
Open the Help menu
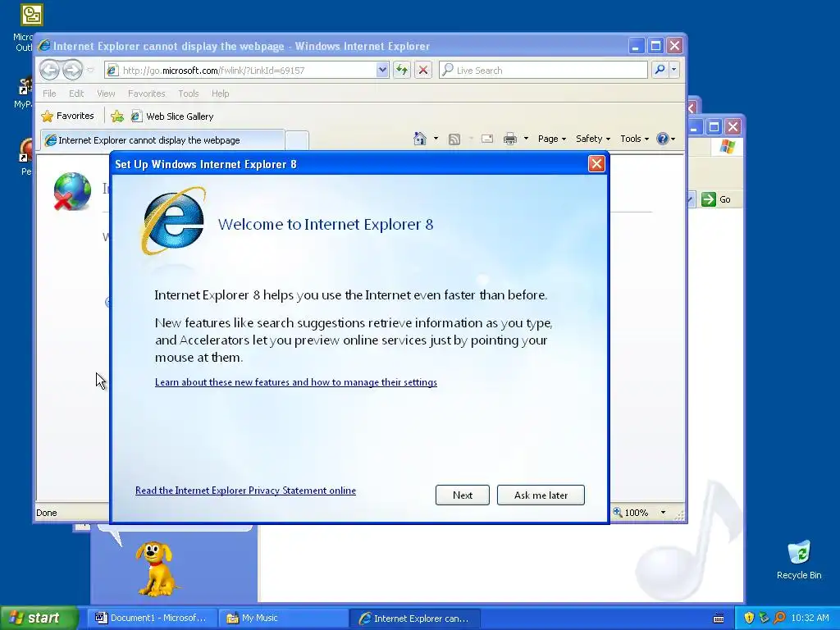(x=220, y=94)
